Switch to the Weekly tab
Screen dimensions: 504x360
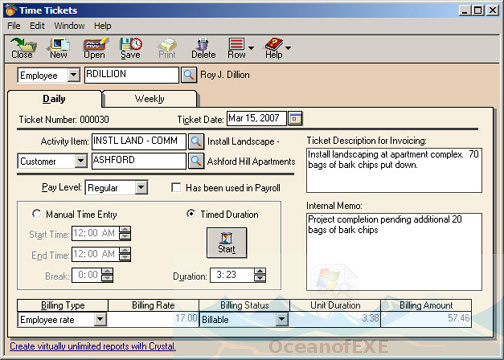[149, 99]
